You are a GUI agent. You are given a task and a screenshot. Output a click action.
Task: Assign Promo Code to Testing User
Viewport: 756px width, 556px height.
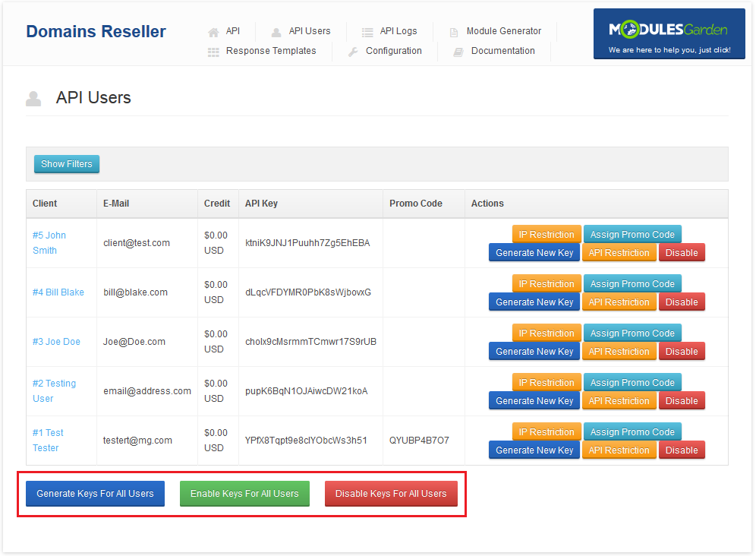click(632, 383)
